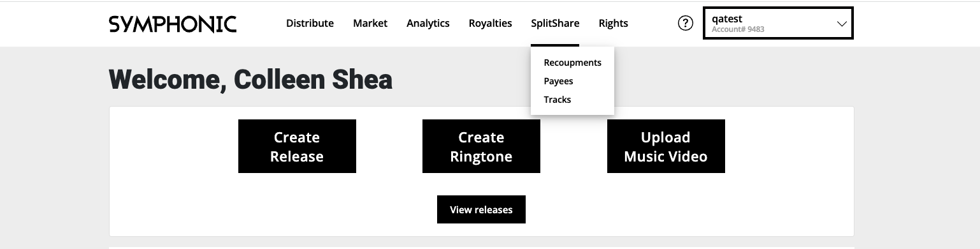Click the Account# 9483 label

pos(738,29)
